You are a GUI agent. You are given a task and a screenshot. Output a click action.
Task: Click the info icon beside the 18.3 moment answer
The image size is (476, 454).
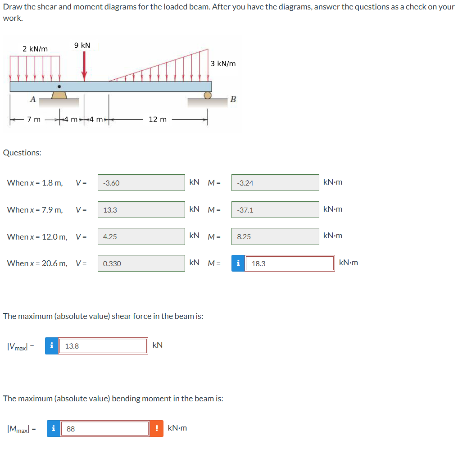pos(238,263)
